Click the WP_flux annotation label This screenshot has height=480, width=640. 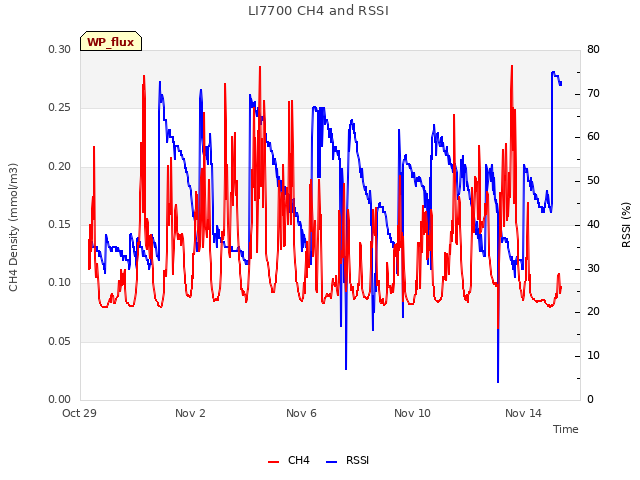tap(111, 42)
